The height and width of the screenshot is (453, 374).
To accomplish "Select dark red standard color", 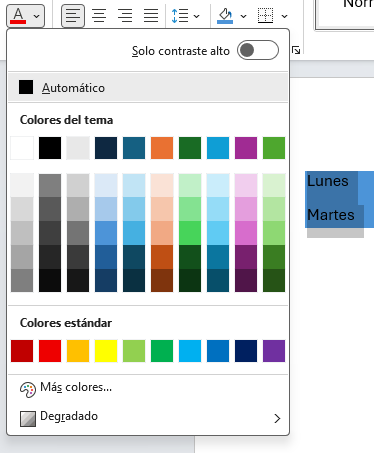I will (22, 351).
